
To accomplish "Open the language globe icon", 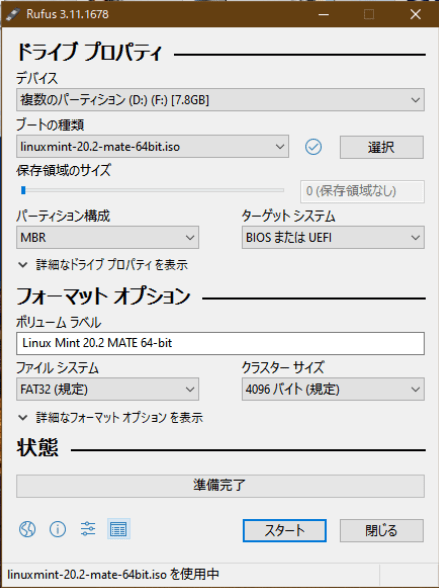I will click(x=27, y=529).
